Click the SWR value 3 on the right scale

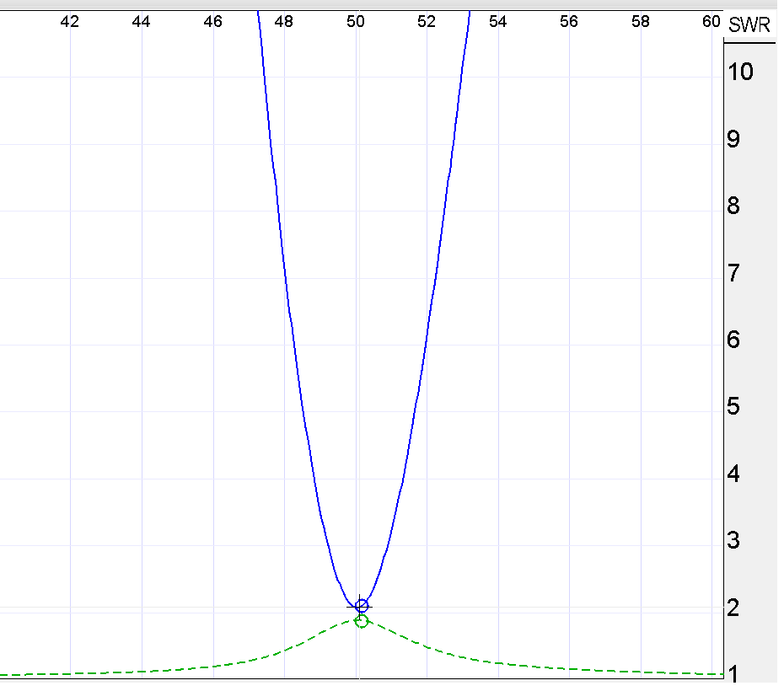coord(733,540)
